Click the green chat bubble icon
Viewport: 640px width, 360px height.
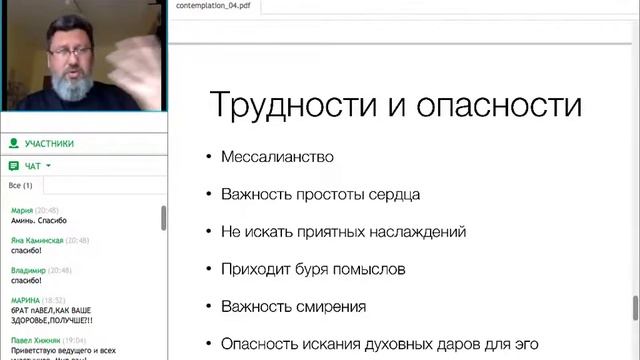[13, 166]
